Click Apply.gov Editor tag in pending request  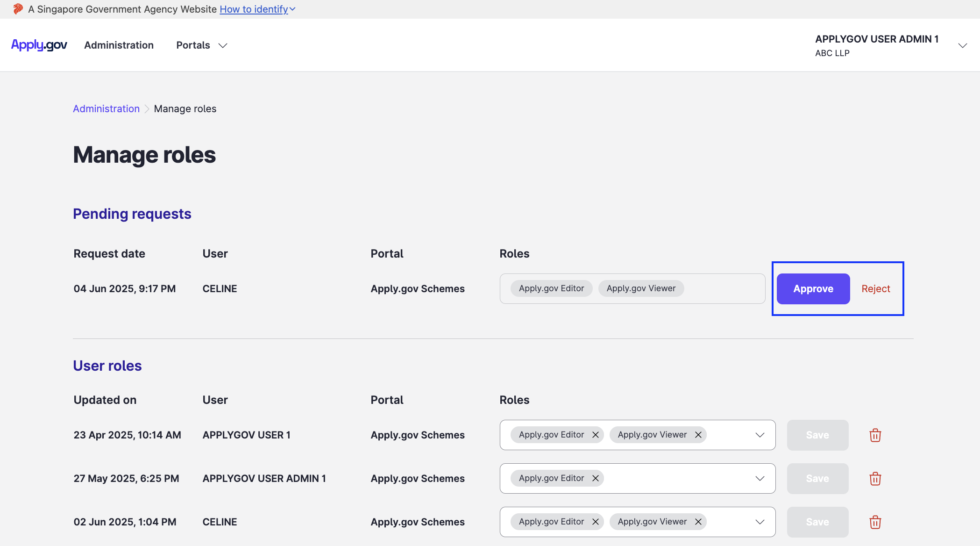coord(551,288)
